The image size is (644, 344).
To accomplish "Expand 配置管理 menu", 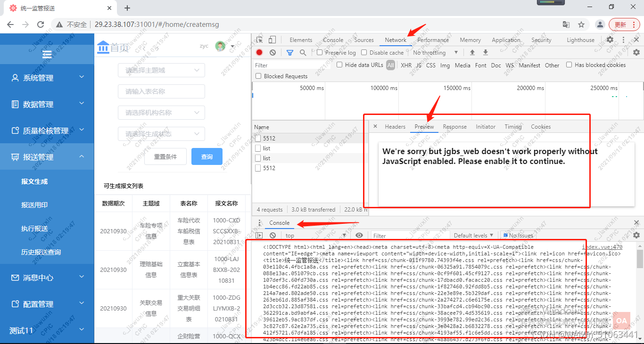I will point(47,304).
